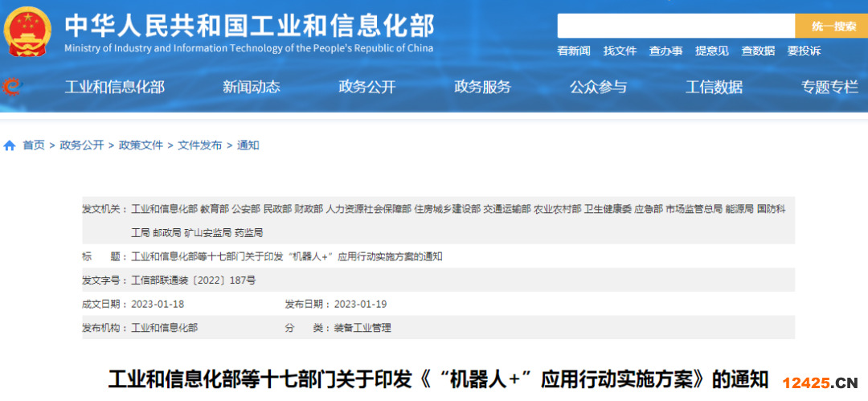
Task: Go to 政务公开 in breadcrumb
Action: pos(82,145)
